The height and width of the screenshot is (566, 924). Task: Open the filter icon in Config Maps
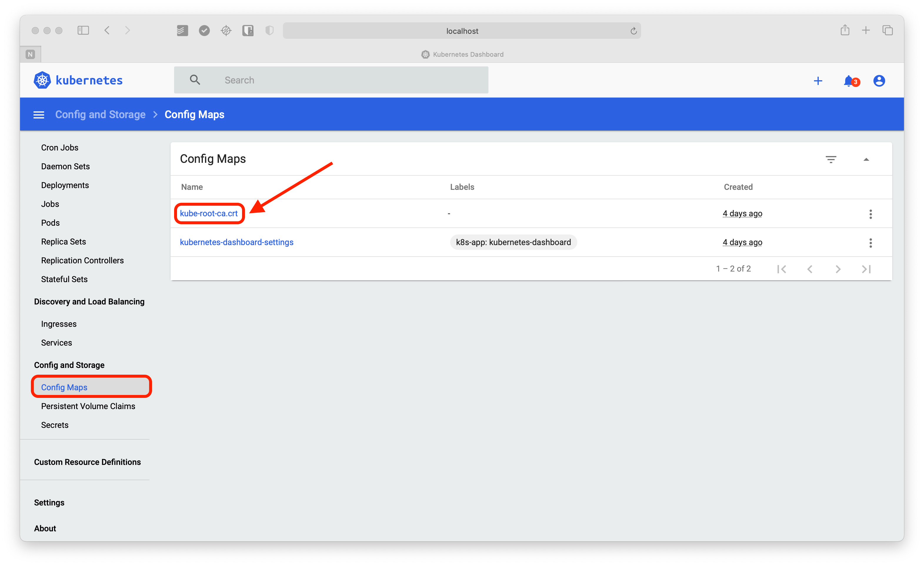click(830, 159)
